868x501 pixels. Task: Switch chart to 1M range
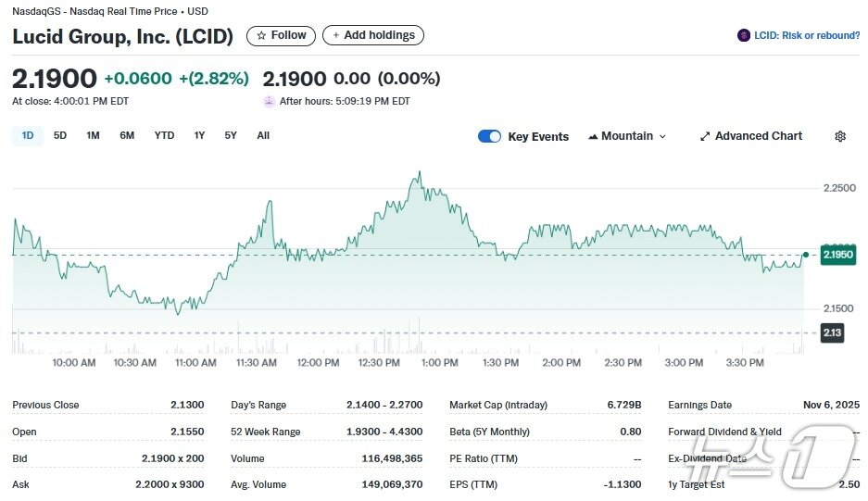93,135
